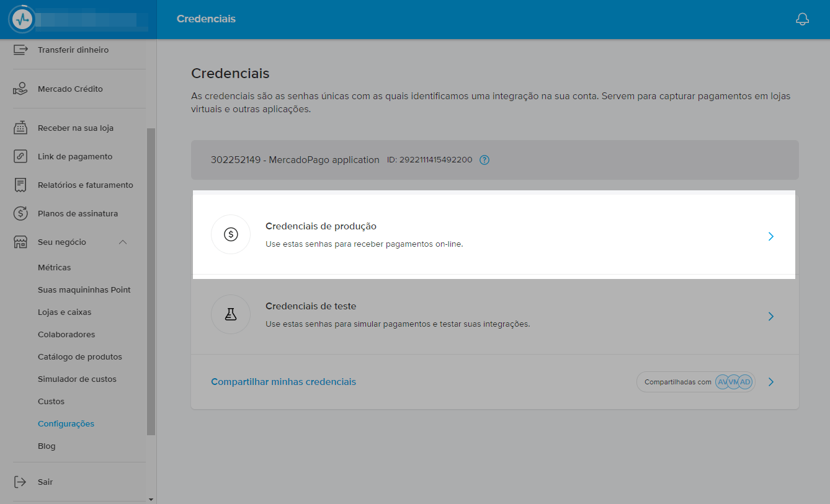Viewport: 830px width, 504px height.
Task: Click the Link de pagamento chain icon
Action: tap(20, 156)
